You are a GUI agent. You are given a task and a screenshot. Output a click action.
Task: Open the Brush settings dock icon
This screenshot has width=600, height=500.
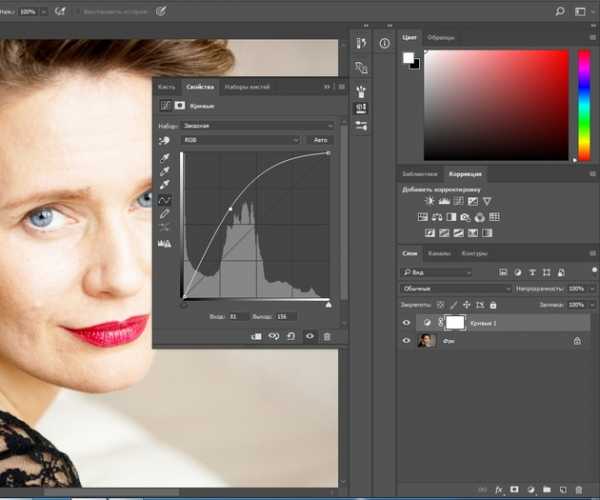(x=361, y=91)
